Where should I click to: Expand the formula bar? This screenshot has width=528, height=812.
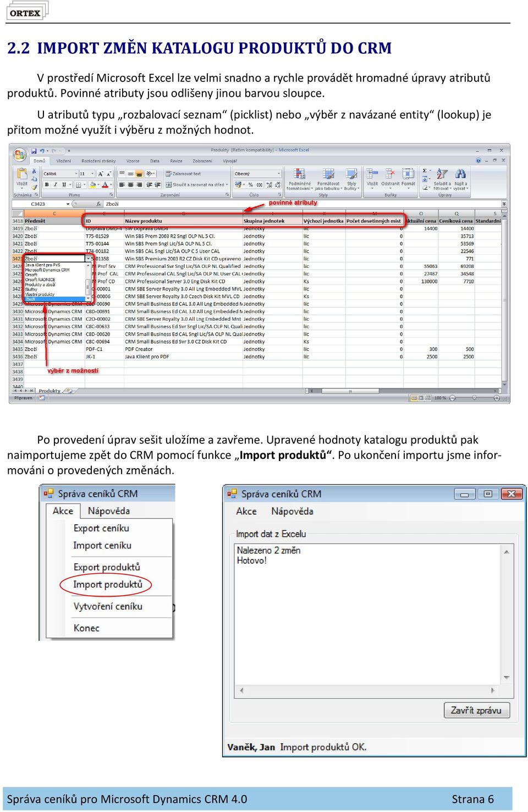coord(504,204)
